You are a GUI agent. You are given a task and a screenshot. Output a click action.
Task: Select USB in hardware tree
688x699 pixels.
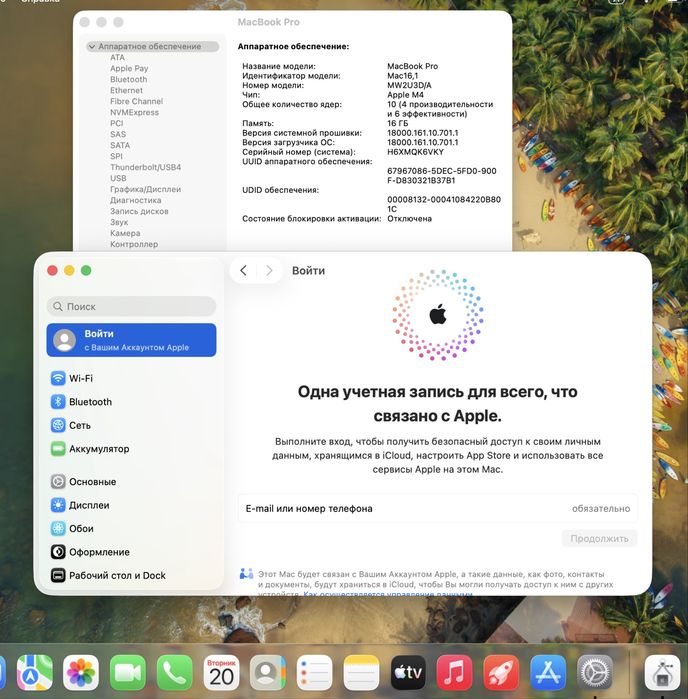[x=118, y=178]
